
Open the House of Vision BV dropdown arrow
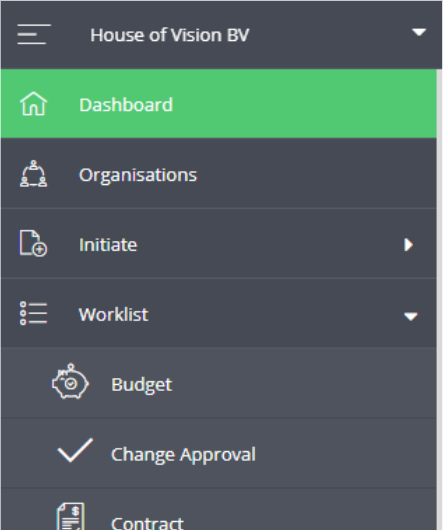(x=419, y=32)
